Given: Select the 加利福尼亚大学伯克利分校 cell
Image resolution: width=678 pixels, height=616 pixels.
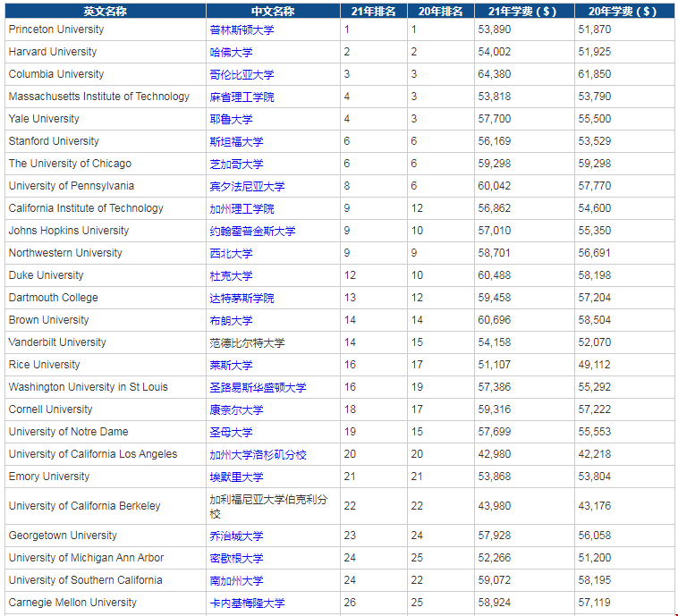Looking at the screenshot, I should (274, 506).
